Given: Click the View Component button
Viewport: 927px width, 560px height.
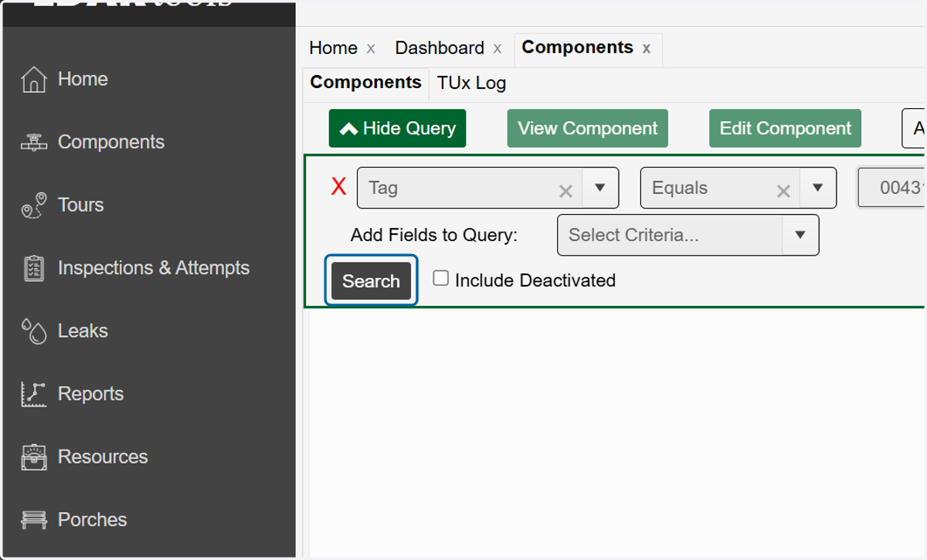Looking at the screenshot, I should 588,128.
